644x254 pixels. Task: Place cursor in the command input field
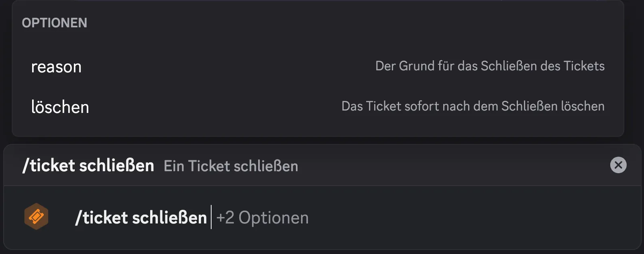321,217
